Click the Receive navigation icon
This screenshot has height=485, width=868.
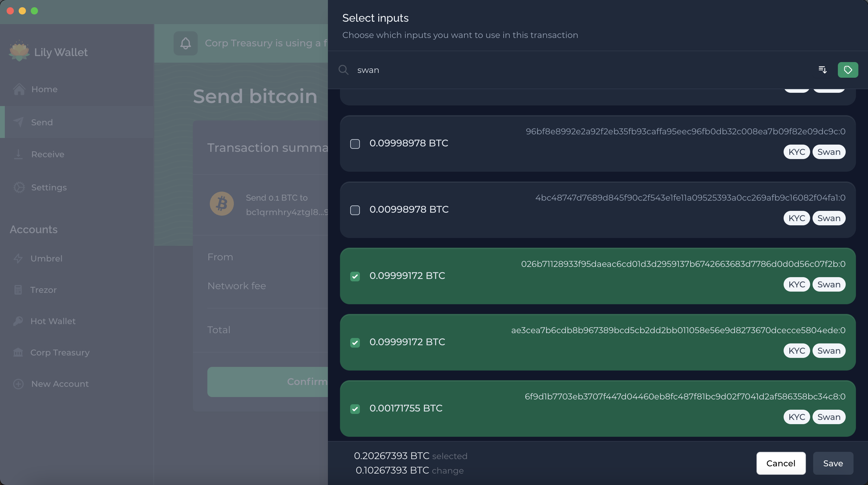18,154
